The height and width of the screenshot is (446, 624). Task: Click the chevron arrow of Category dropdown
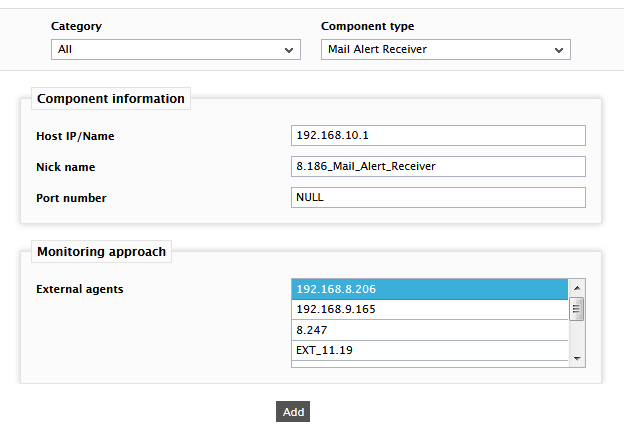tap(289, 50)
